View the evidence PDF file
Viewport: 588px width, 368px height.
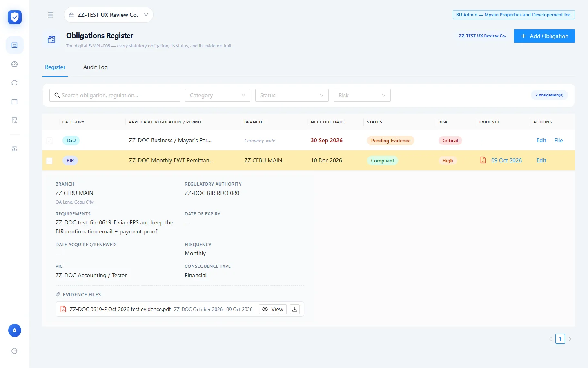(x=273, y=309)
